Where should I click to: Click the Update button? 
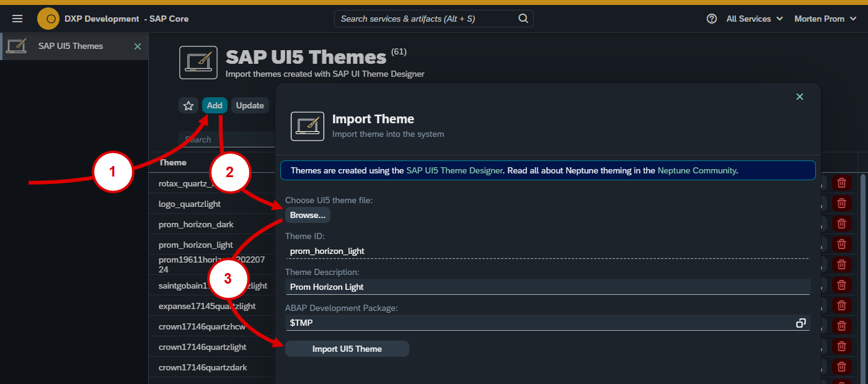click(250, 105)
